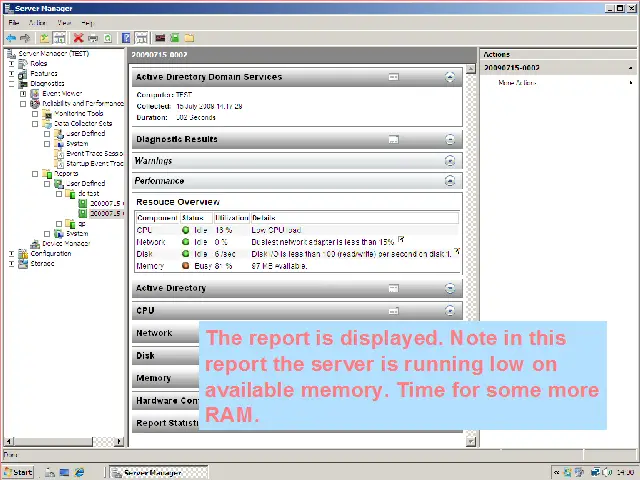Open More Actions in the Actions pane
Screen dimensions: 640x480
coord(517,83)
